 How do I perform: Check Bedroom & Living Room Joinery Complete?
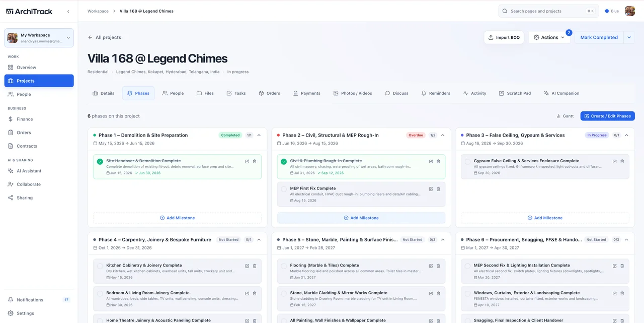pyautogui.click(x=100, y=294)
